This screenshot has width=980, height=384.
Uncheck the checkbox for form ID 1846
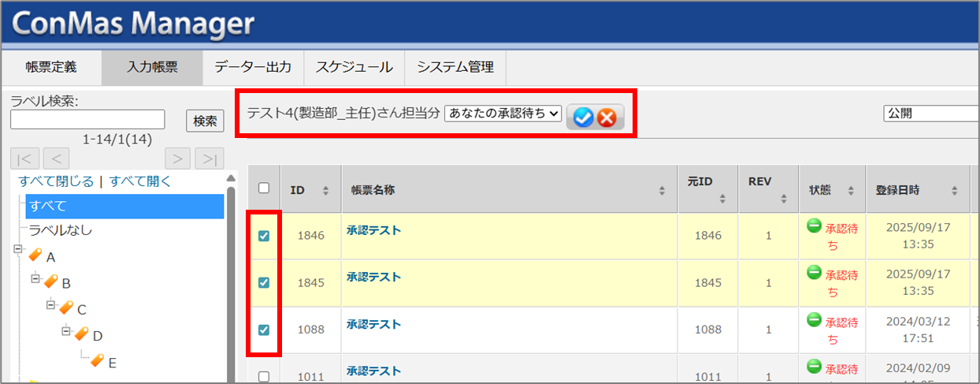coord(264,236)
